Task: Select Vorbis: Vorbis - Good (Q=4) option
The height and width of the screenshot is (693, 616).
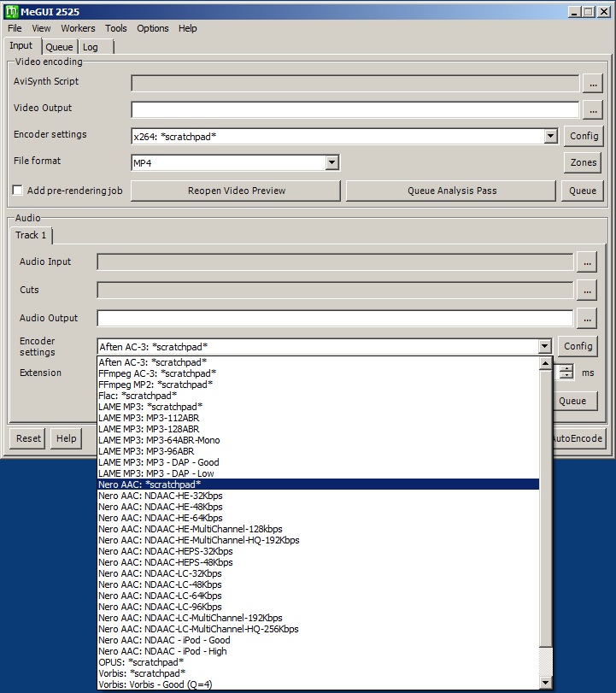Action: click(x=318, y=684)
